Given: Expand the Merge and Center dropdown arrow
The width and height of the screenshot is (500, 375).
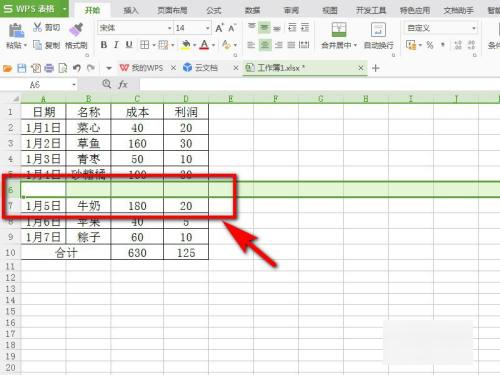Looking at the screenshot, I should click(x=355, y=45).
